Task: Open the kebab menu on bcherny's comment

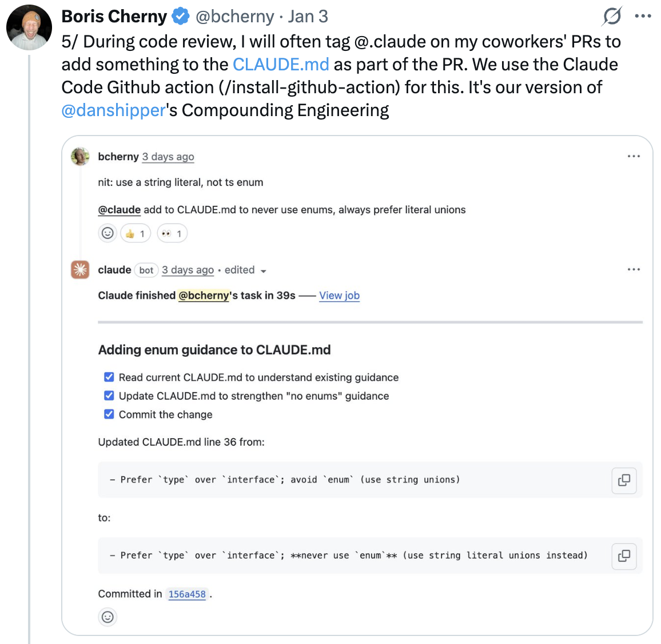Action: [634, 156]
